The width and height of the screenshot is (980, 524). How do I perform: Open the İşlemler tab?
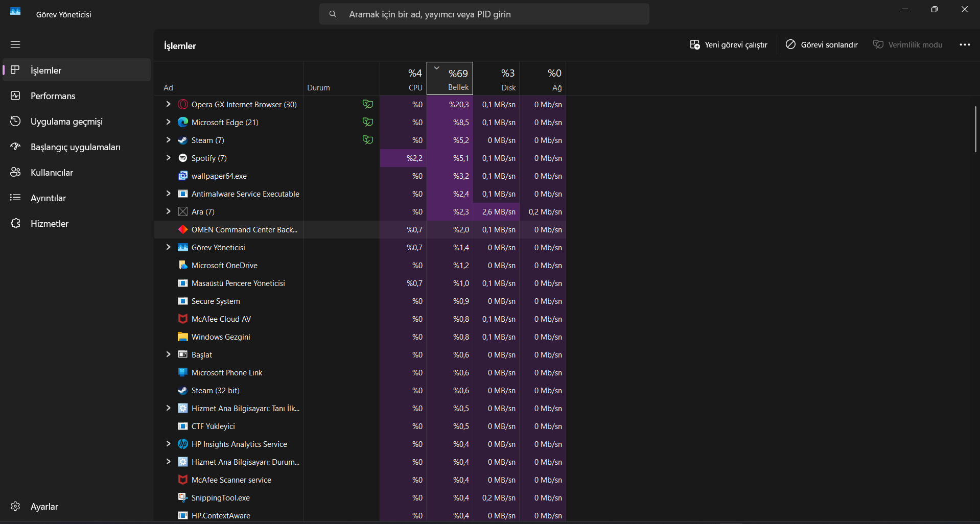click(x=77, y=70)
